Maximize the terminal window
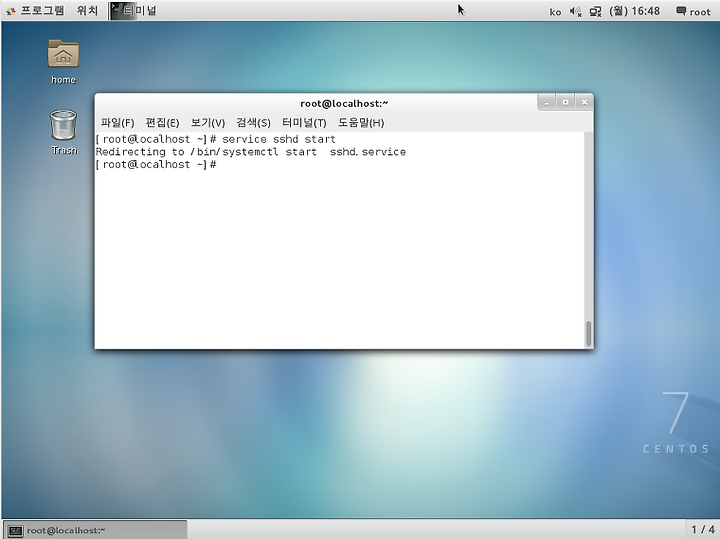720x539 pixels. [565, 102]
